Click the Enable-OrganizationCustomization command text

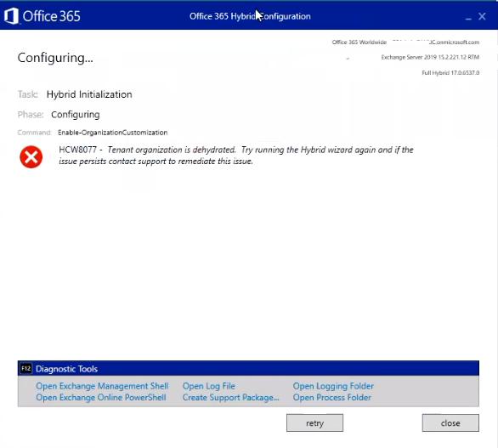pyautogui.click(x=113, y=133)
